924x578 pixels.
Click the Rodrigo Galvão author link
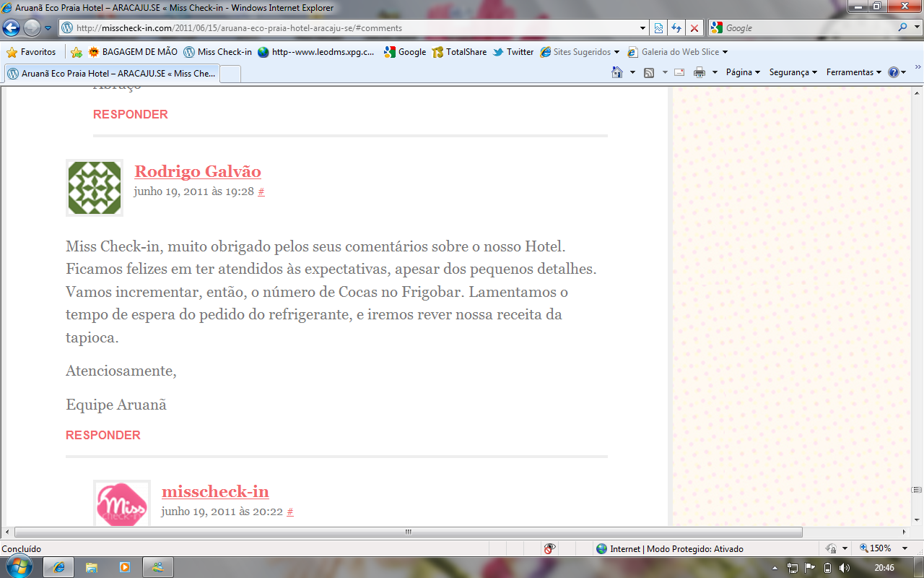point(198,171)
